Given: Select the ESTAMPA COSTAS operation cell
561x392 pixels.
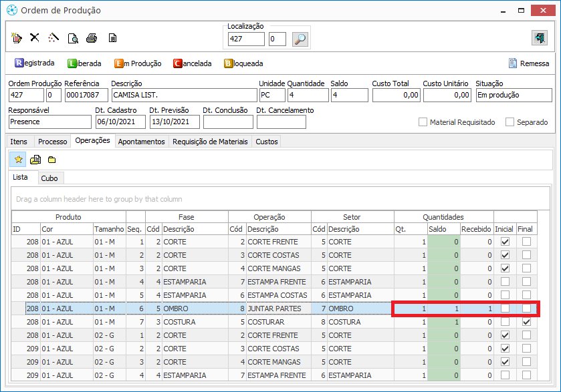Looking at the screenshot, I should [278, 295].
